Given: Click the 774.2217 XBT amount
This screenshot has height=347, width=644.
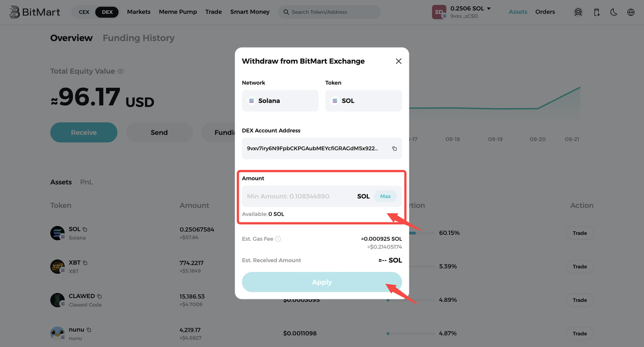Looking at the screenshot, I should (193, 263).
